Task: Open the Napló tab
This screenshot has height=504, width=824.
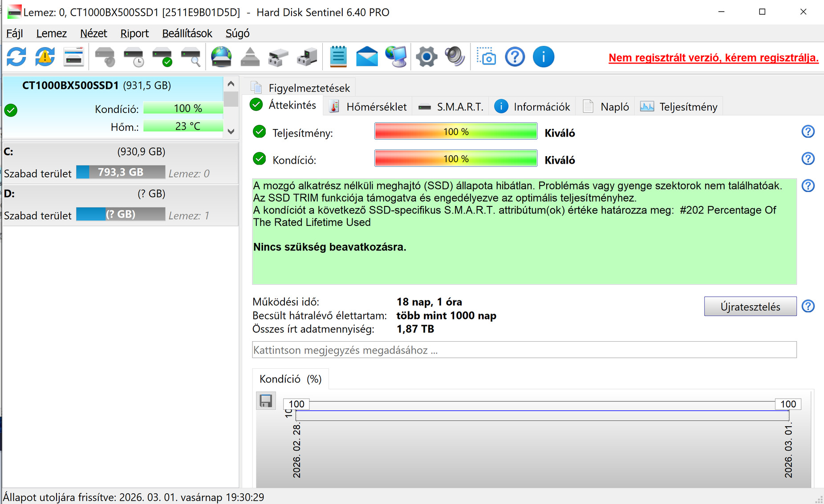Action: pyautogui.click(x=606, y=107)
